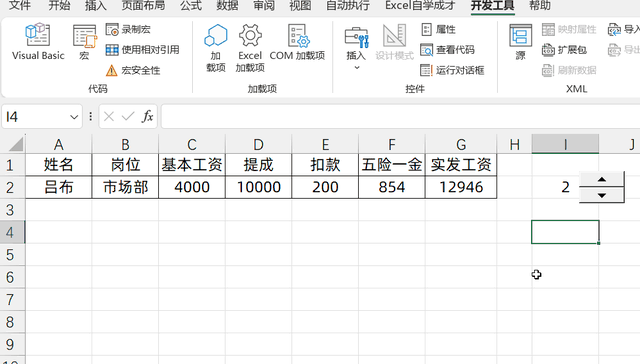Switch to the 开始 tab
Screen dimensions: 640x364
[x=59, y=5]
